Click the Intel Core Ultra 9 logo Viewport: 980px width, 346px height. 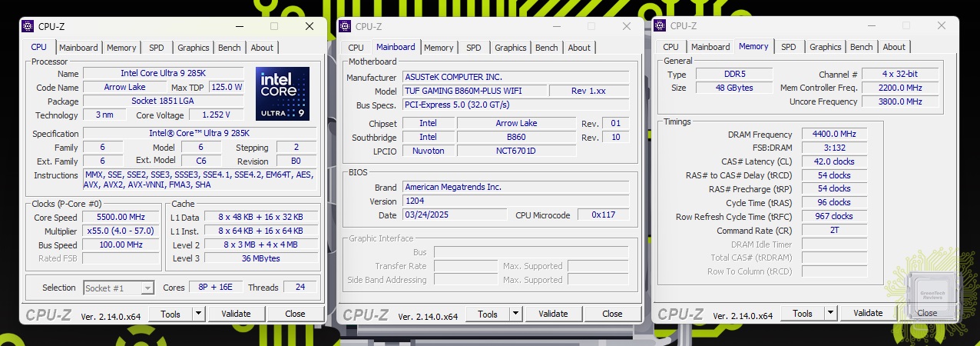coord(283,93)
